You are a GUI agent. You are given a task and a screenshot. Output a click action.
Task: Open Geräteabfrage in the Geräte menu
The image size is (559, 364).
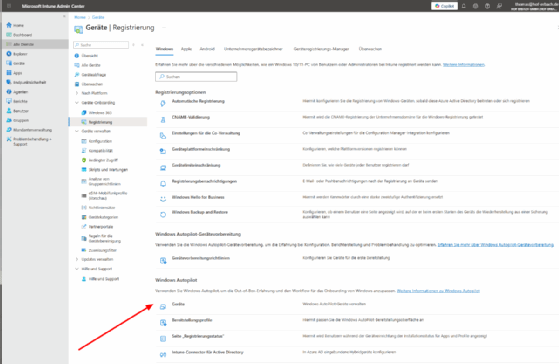(93, 75)
